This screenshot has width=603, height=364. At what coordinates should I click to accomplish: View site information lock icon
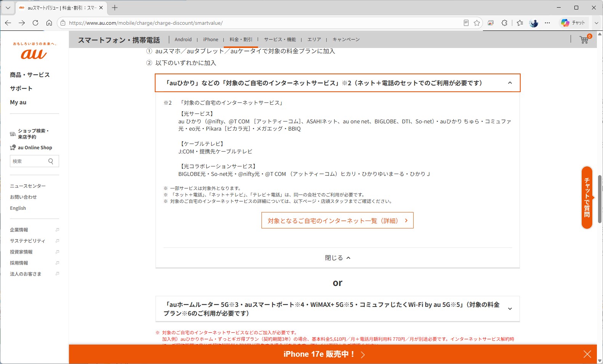pyautogui.click(x=63, y=23)
